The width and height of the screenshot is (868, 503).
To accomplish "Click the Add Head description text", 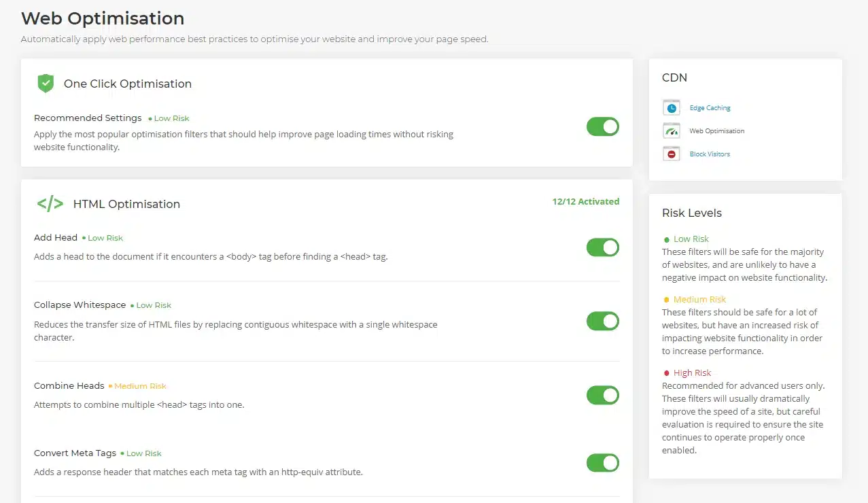I will pos(211,257).
